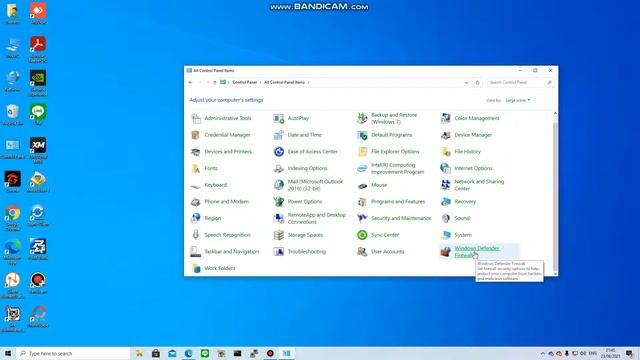Viewport: 640px width, 360px height.
Task: Open Internet Options icon
Action: [446, 168]
